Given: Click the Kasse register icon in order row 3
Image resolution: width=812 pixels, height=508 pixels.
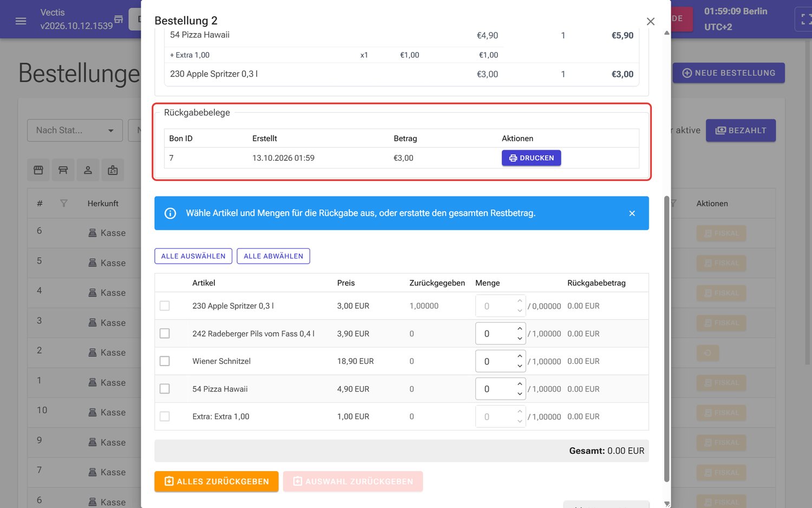Looking at the screenshot, I should (93, 323).
